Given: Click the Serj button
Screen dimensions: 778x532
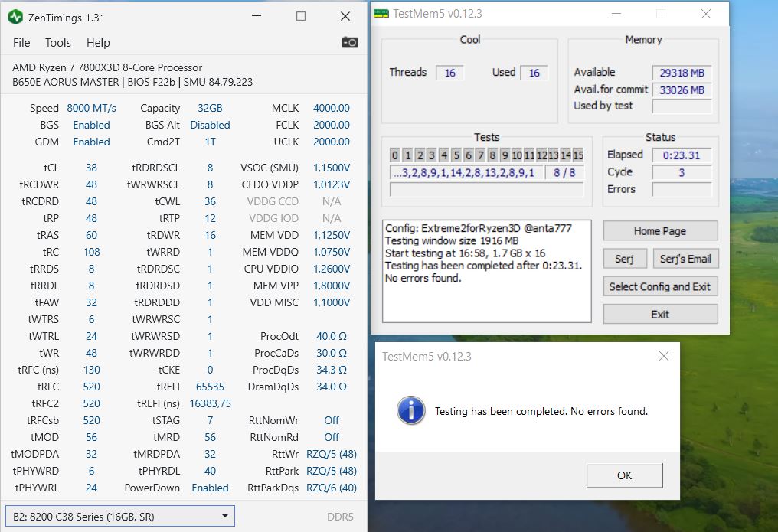Looking at the screenshot, I should [624, 259].
